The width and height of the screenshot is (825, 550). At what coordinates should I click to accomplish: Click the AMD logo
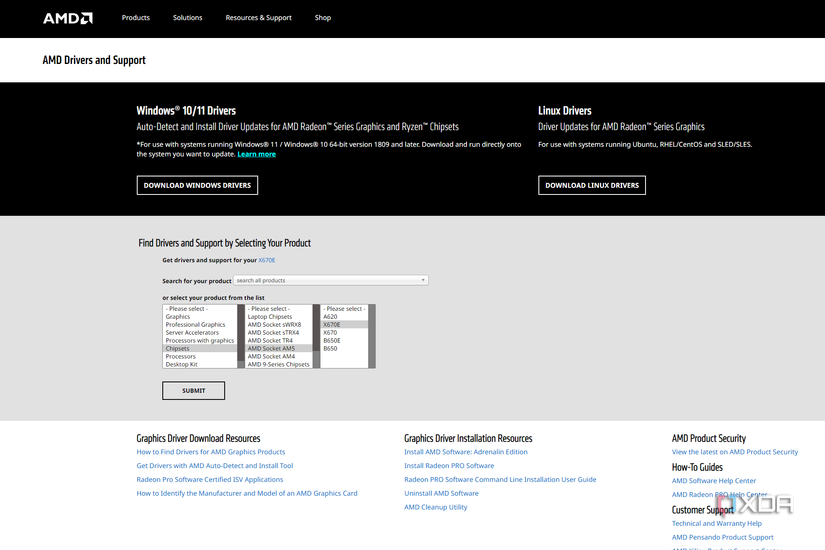point(67,18)
